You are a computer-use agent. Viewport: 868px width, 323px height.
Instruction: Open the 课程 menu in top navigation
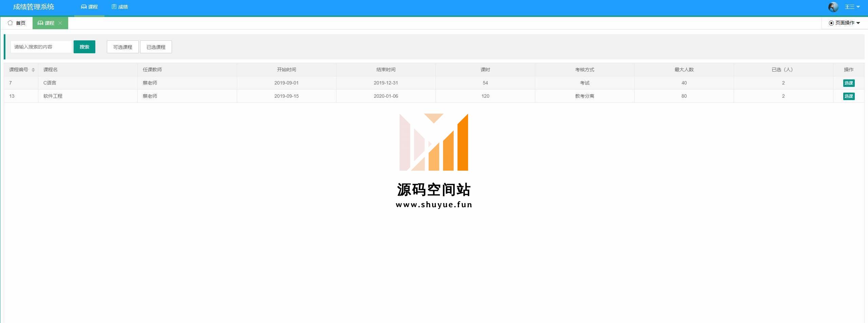pyautogui.click(x=89, y=7)
